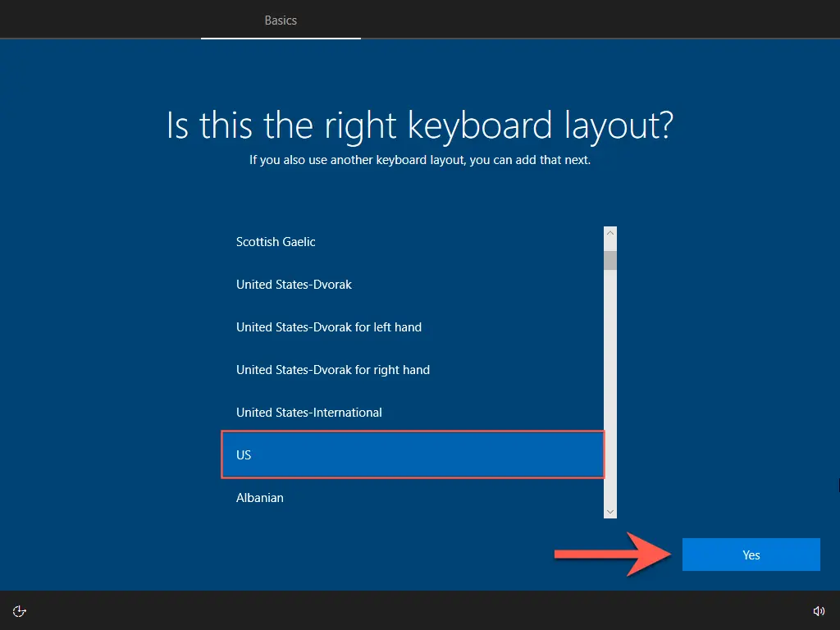Click the list scrollbar down arrow

[610, 512]
